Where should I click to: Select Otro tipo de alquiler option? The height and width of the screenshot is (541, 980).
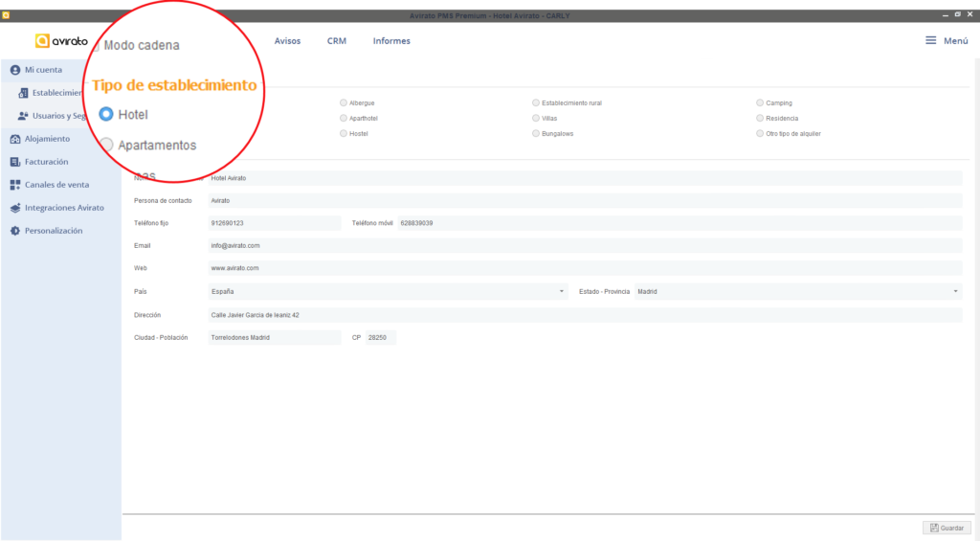click(x=759, y=133)
